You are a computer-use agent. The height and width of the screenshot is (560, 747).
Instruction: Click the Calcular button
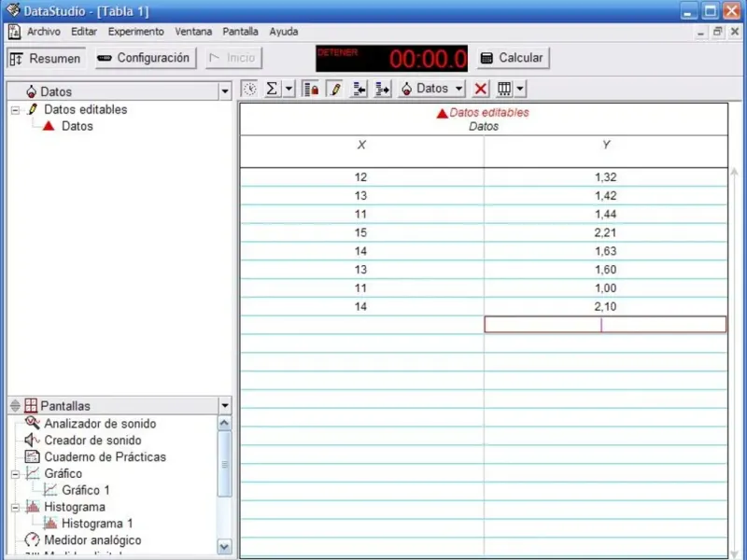(x=513, y=58)
